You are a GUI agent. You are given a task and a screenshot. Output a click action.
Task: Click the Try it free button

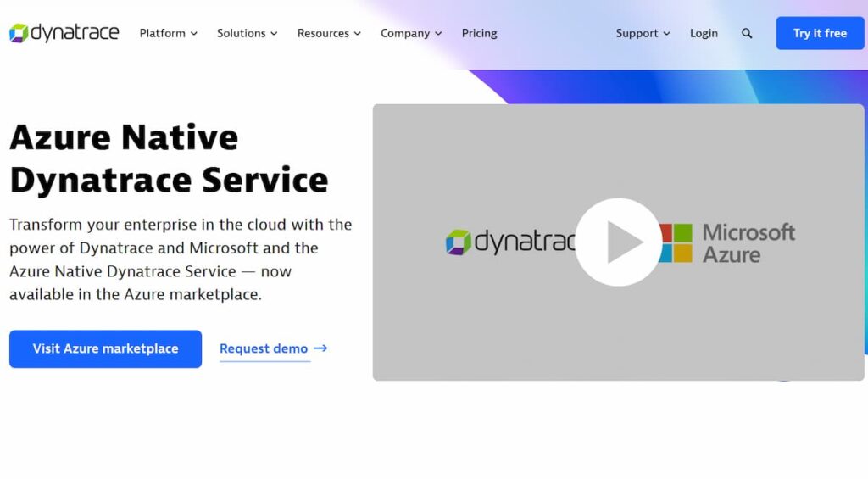pos(820,33)
